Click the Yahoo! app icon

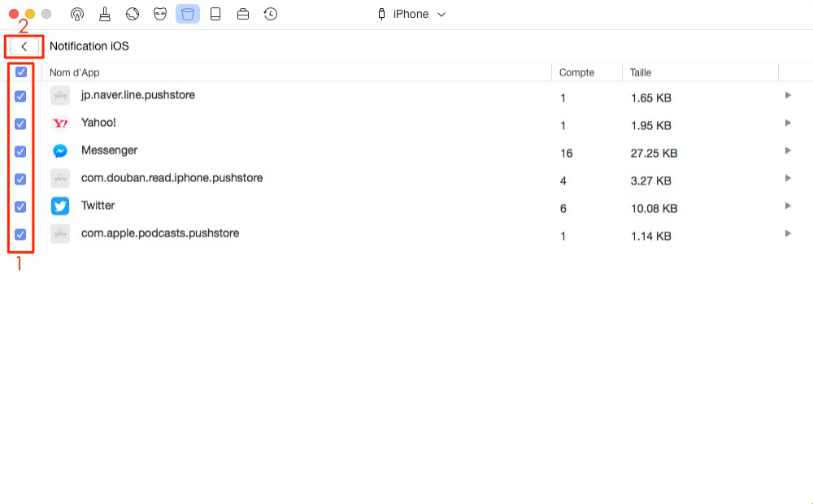[x=60, y=124]
